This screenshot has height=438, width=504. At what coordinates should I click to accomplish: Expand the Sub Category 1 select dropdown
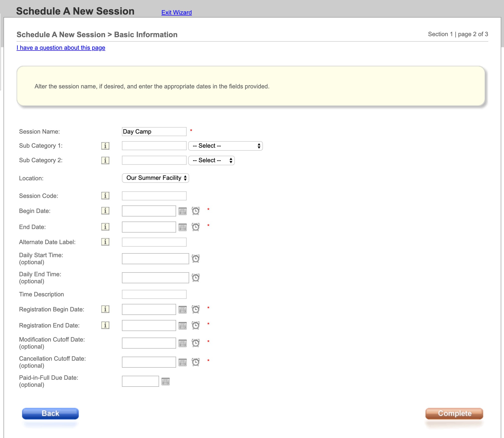tap(225, 146)
